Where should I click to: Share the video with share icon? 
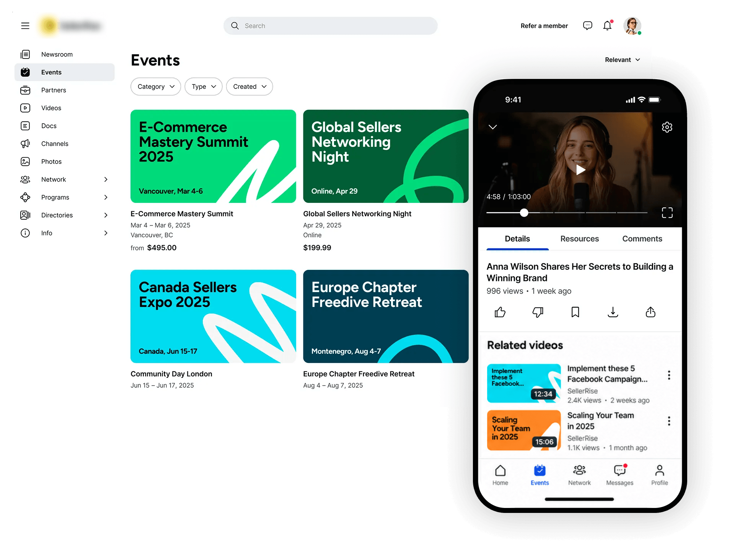coord(650,312)
